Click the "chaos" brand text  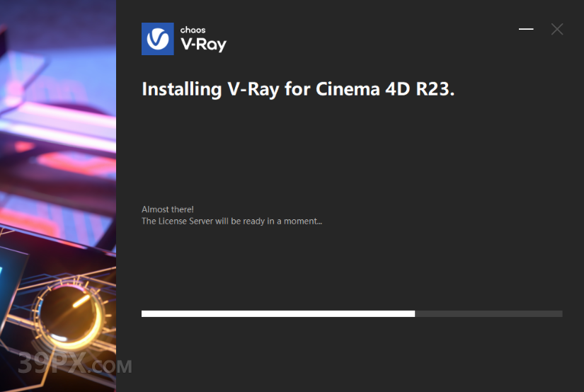pyautogui.click(x=193, y=30)
